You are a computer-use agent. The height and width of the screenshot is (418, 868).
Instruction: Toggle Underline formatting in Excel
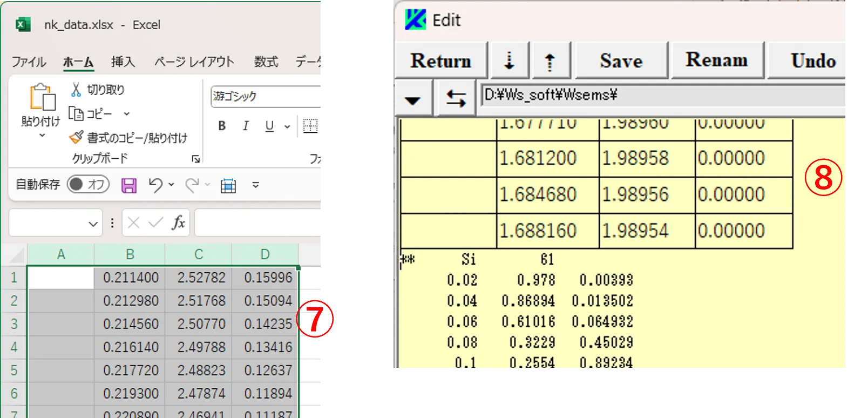point(269,126)
